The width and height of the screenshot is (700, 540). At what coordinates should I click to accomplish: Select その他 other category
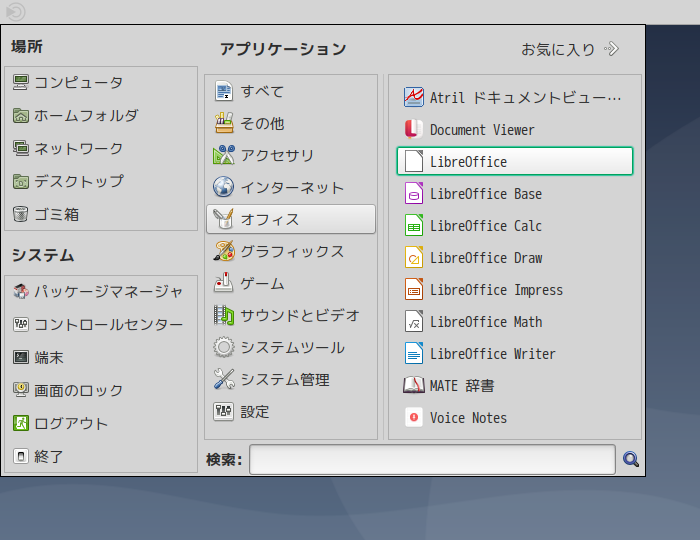coord(291,123)
